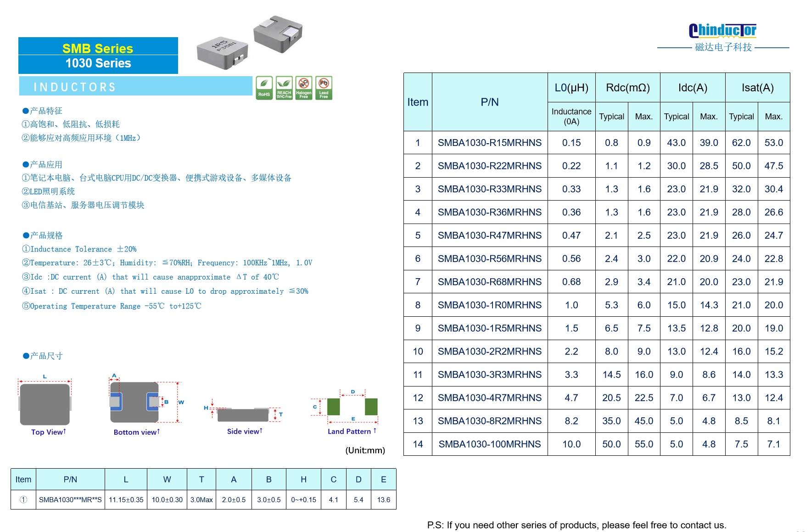
Task: Select part number SMBA1030-R56MRHNS
Action: pyautogui.click(x=489, y=259)
